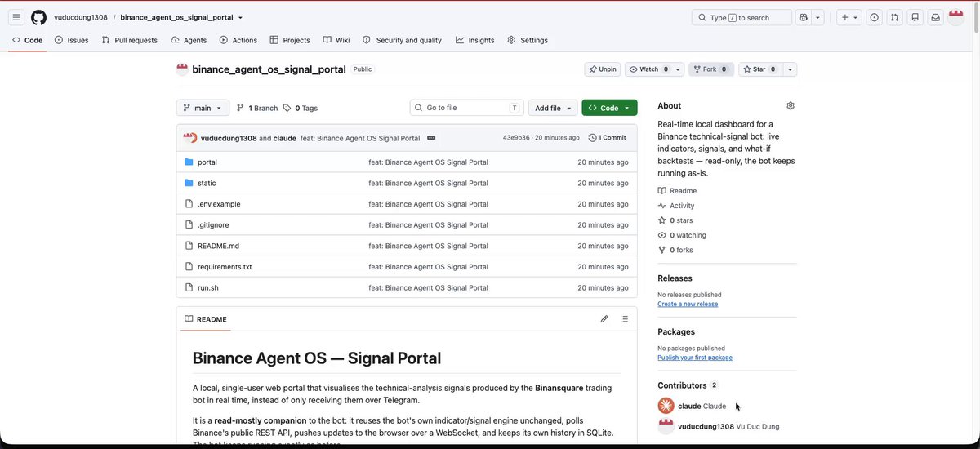Screen dimensions: 980x449
Task: Open README outline list icon
Action: point(624,319)
